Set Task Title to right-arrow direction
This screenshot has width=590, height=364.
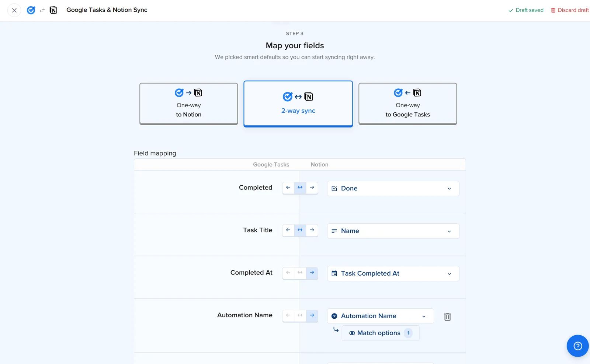pos(312,230)
